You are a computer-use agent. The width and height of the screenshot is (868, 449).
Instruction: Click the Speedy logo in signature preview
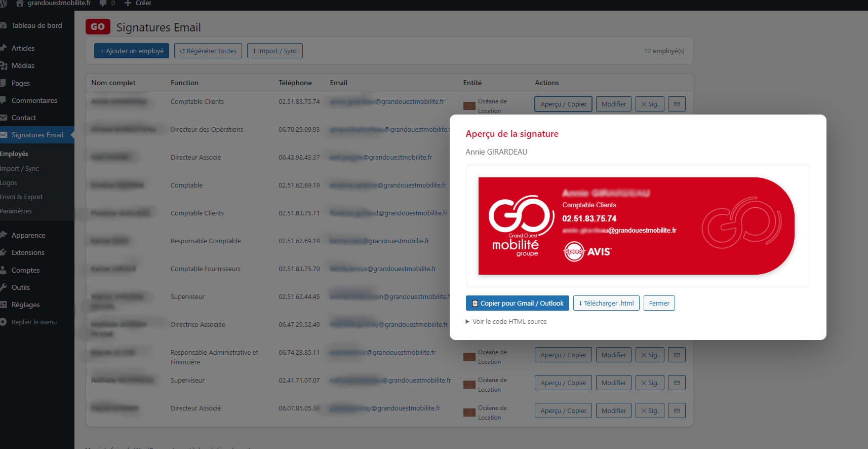tap(574, 251)
